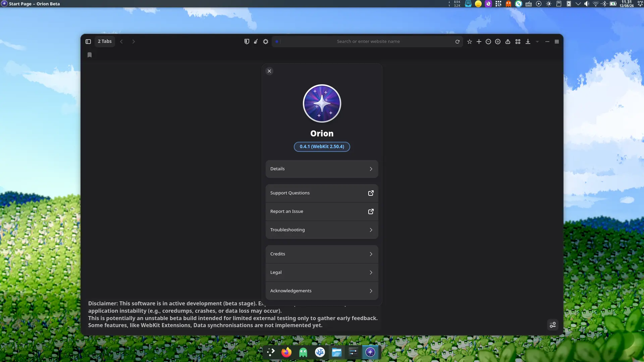The height and width of the screenshot is (362, 644).
Task: Focus the search or website address field
Action: (x=368, y=42)
